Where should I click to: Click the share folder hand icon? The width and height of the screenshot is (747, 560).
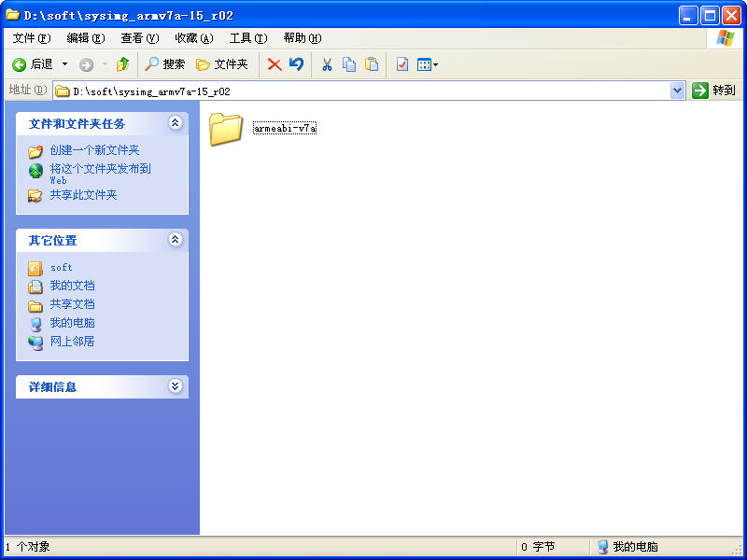click(x=35, y=196)
